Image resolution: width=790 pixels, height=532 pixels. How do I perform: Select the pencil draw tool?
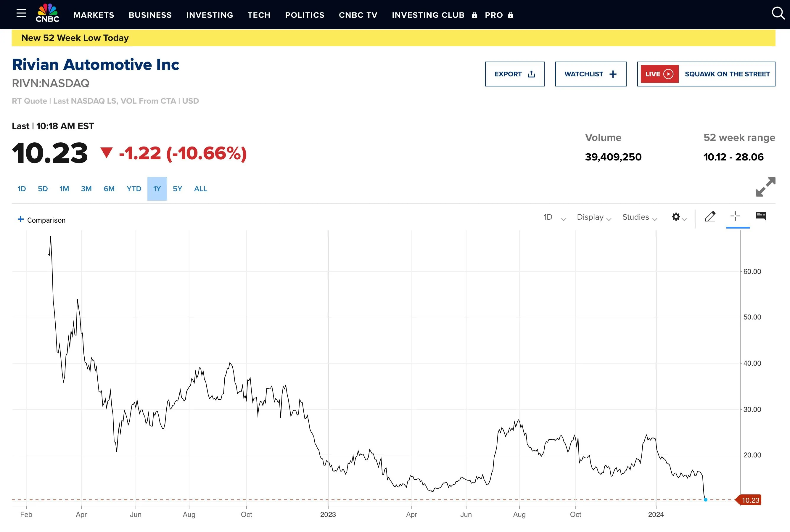coord(710,216)
